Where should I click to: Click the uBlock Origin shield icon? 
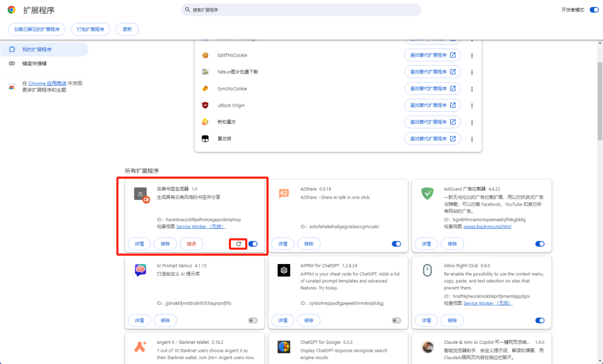click(x=205, y=106)
